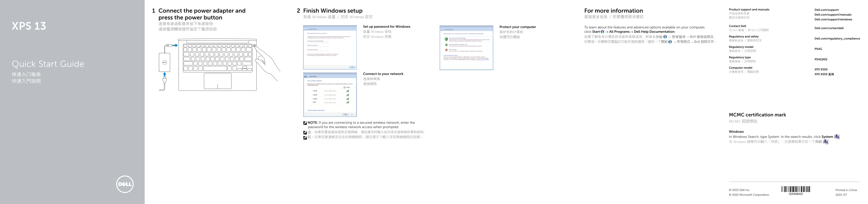Click the "Regulatory type" label

click(740, 57)
